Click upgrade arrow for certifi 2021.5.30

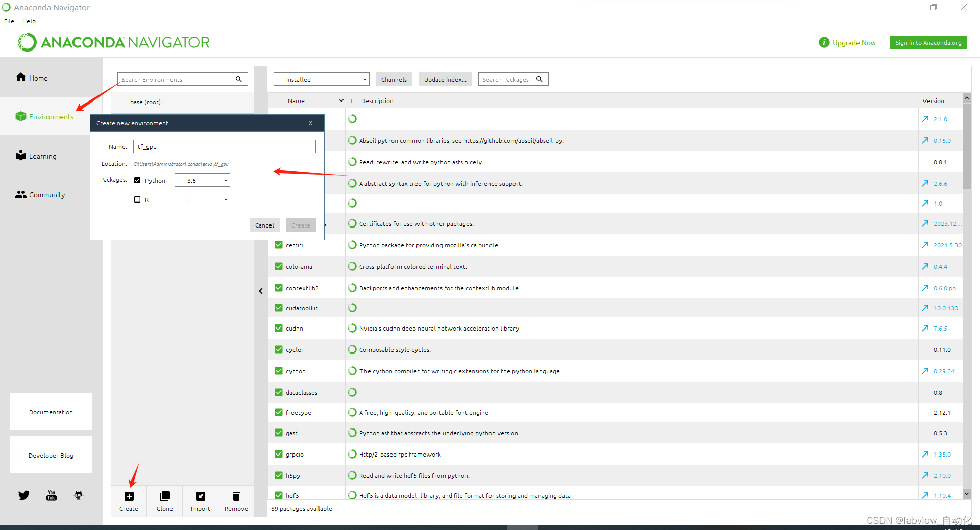[x=925, y=245]
